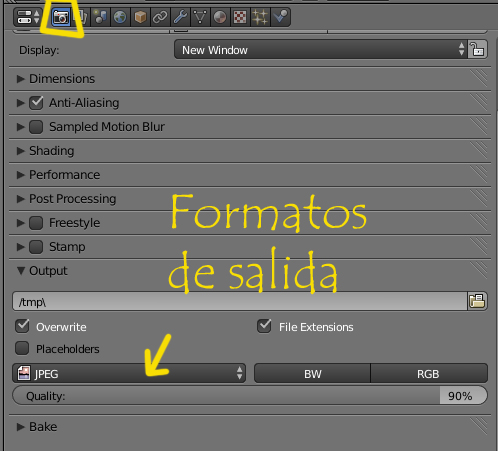
Task: Select the BW color mode button
Action: click(312, 373)
